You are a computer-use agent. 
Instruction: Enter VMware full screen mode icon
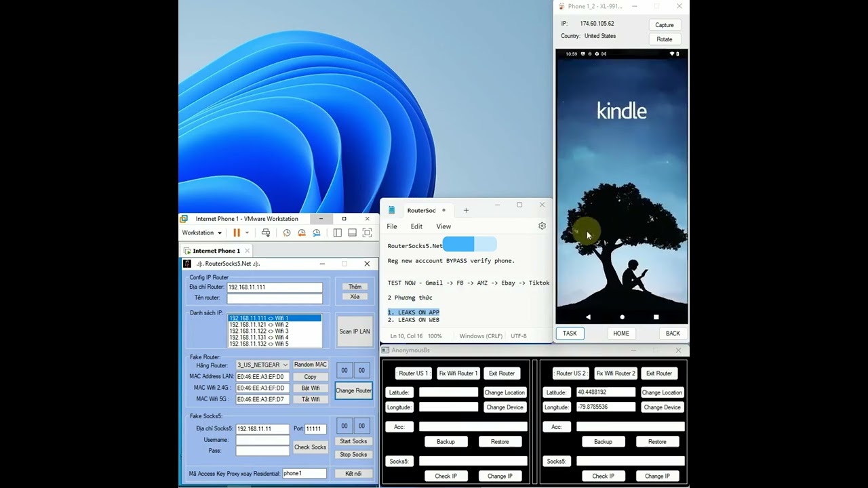[367, 232]
